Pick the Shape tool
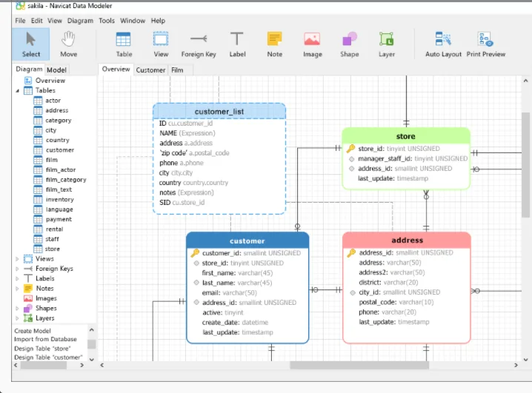 [x=349, y=44]
